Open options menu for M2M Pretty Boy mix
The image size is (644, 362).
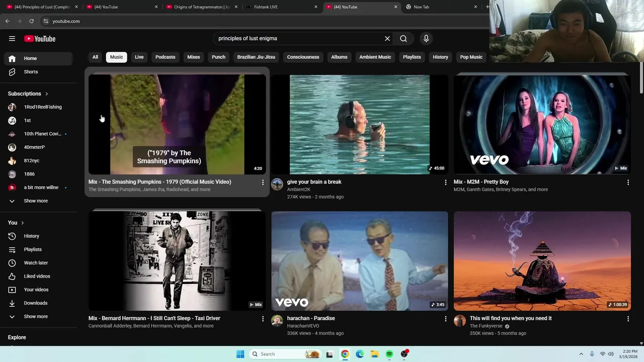pos(628,183)
